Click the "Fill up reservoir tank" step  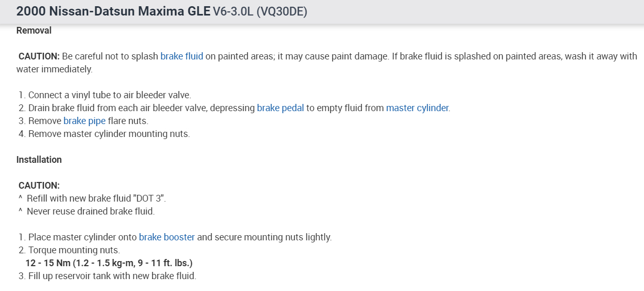coord(112,276)
